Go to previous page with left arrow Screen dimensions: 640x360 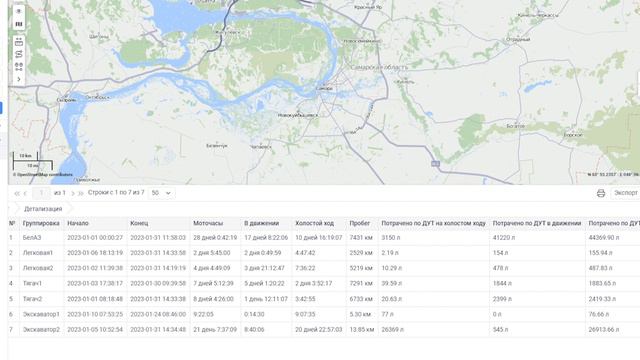coord(25,193)
